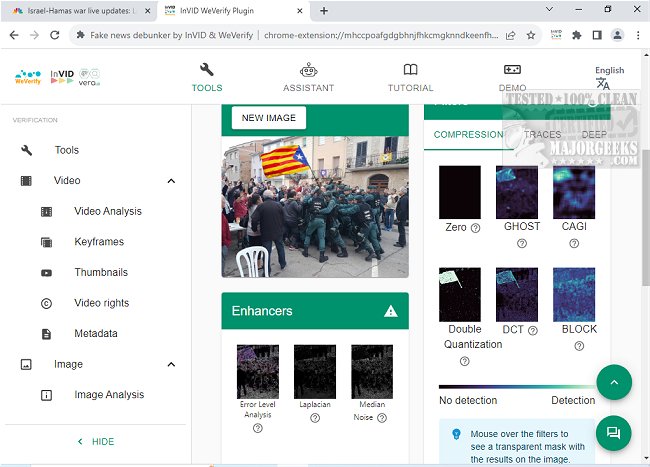Select the DCT filter thumbnail
This screenshot has height=467, width=650.
pos(517,295)
